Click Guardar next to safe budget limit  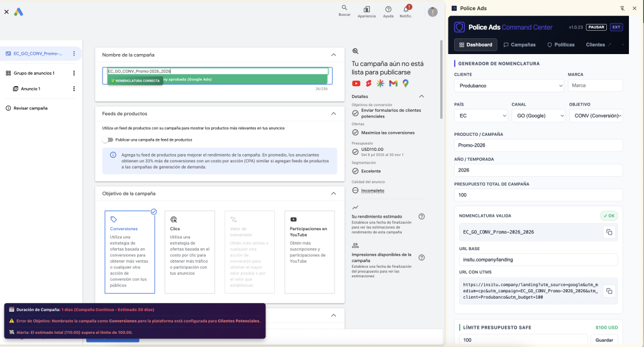pos(604,340)
